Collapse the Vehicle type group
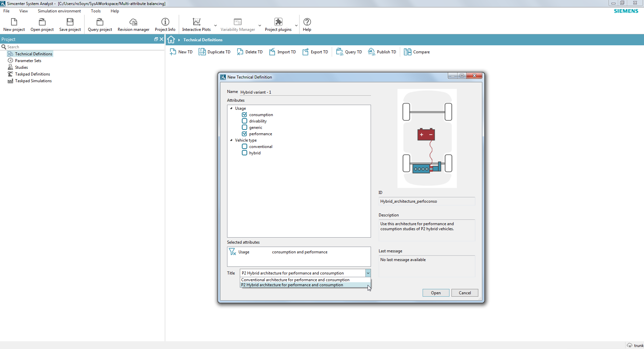644x349 pixels. pyautogui.click(x=231, y=140)
